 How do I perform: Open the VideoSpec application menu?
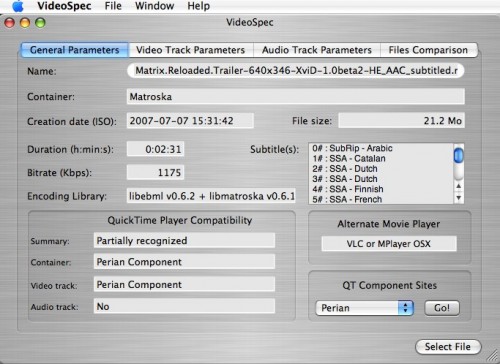click(x=64, y=6)
